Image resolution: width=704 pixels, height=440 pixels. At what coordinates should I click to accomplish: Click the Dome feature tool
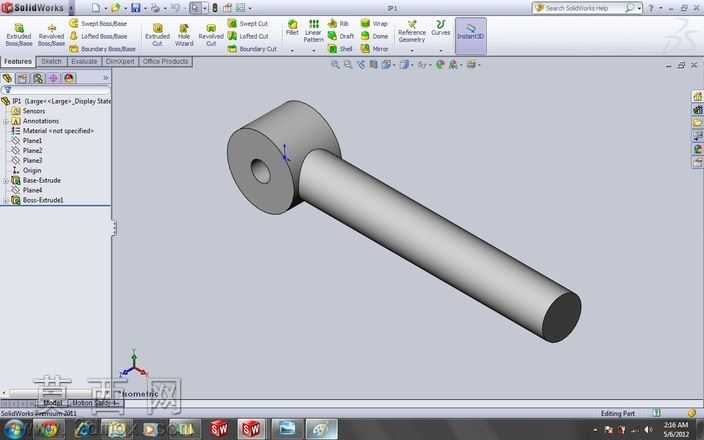point(374,36)
